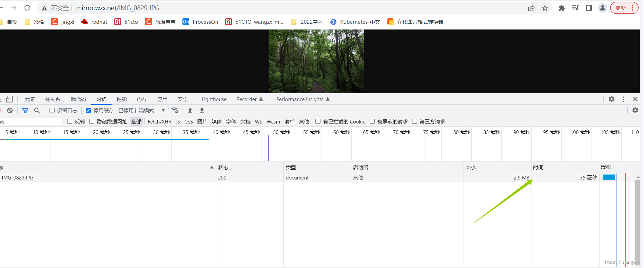Click the import HAR upload icon

click(x=190, y=110)
